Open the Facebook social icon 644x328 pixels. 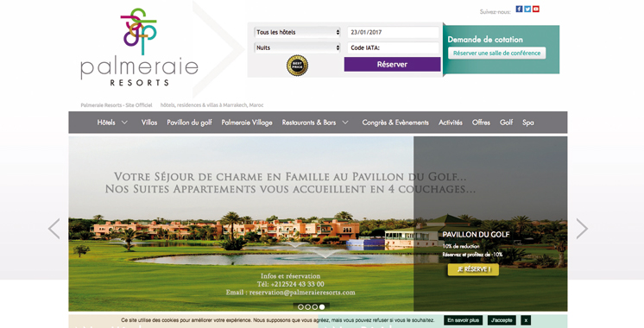(519, 9)
